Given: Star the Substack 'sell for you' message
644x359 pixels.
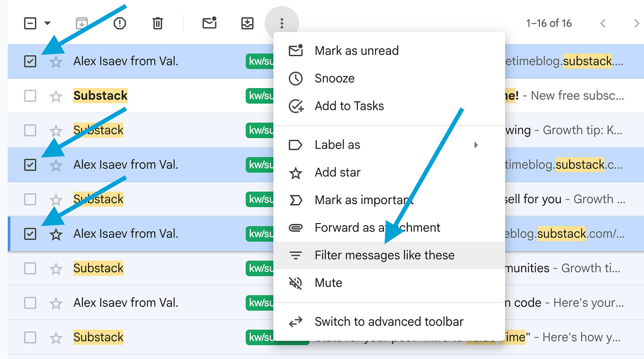Looking at the screenshot, I should (56, 200).
